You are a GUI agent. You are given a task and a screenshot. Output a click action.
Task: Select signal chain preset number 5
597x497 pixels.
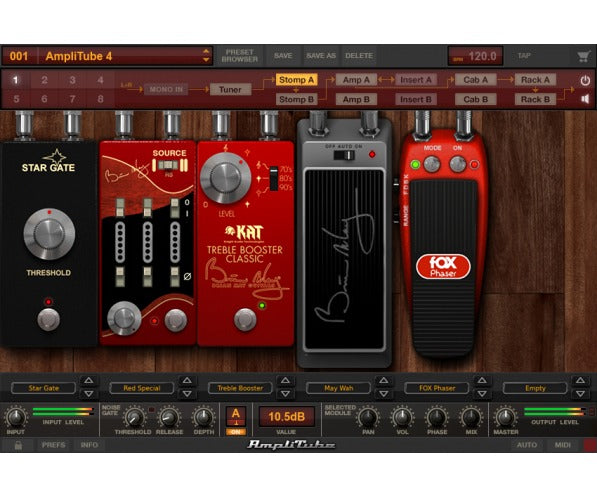[16, 99]
